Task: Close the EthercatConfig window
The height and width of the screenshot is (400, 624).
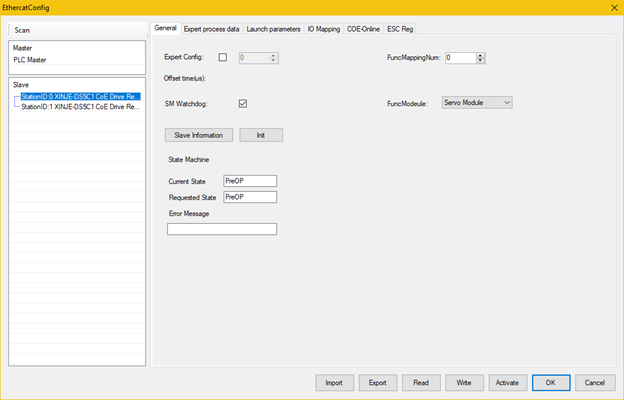Action: click(x=612, y=7)
